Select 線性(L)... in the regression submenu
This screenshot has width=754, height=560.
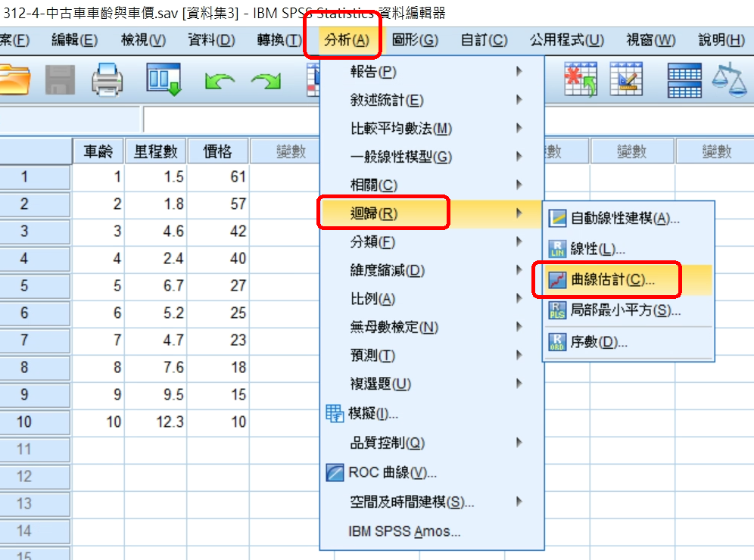coord(597,249)
